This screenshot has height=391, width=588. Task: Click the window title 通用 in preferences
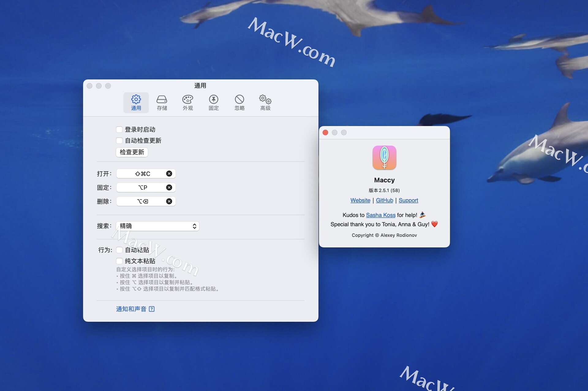[200, 86]
